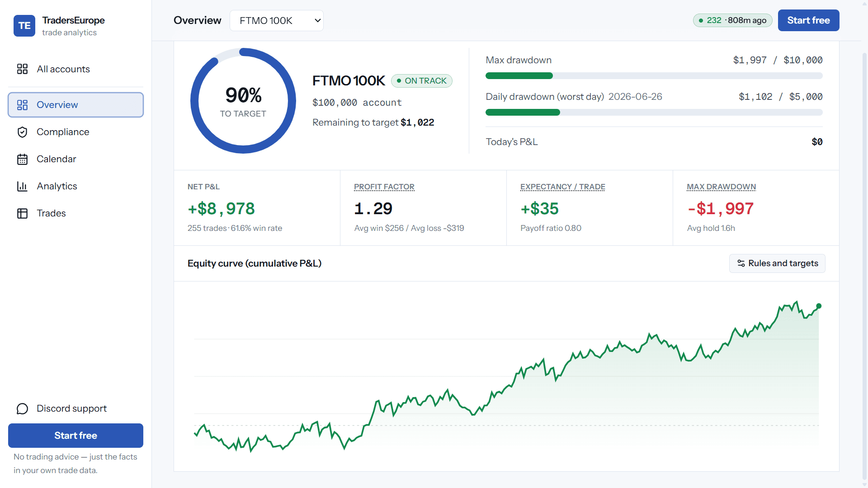Click the $1,102 / $5,000 daily drawdown value
The image size is (868, 488).
click(x=781, y=97)
